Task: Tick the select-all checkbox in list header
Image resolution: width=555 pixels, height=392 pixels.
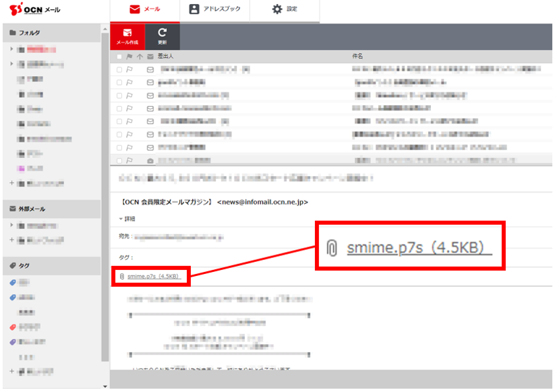Action: 119,57
